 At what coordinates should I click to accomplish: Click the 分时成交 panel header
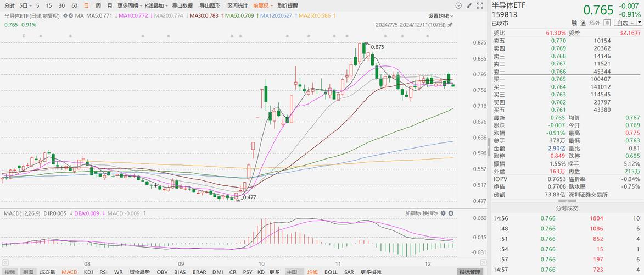click(567, 208)
